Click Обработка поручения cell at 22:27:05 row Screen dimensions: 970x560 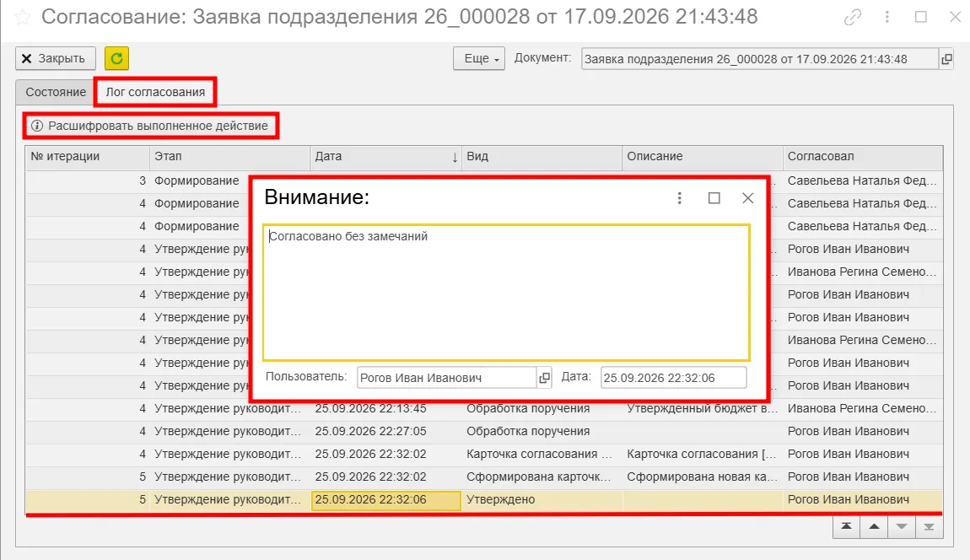pyautogui.click(x=542, y=431)
